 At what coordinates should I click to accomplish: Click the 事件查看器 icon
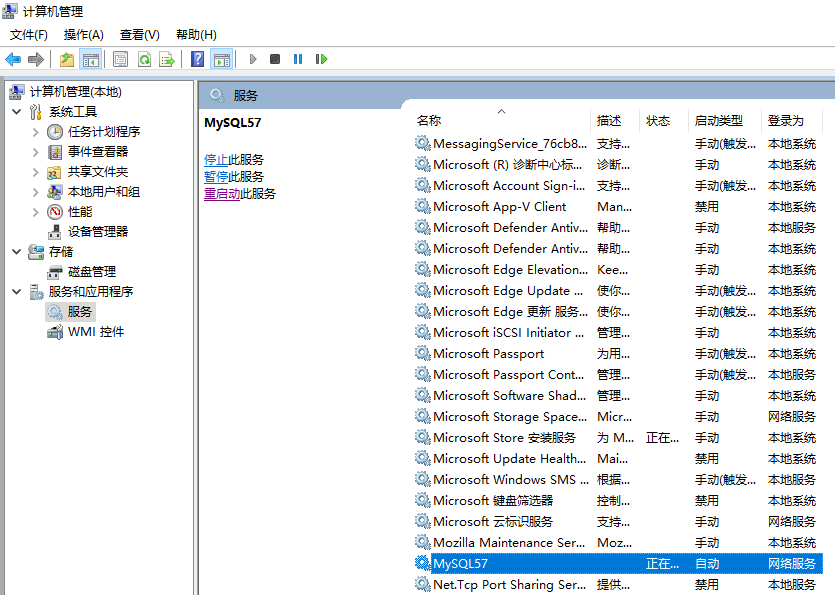tap(55, 152)
